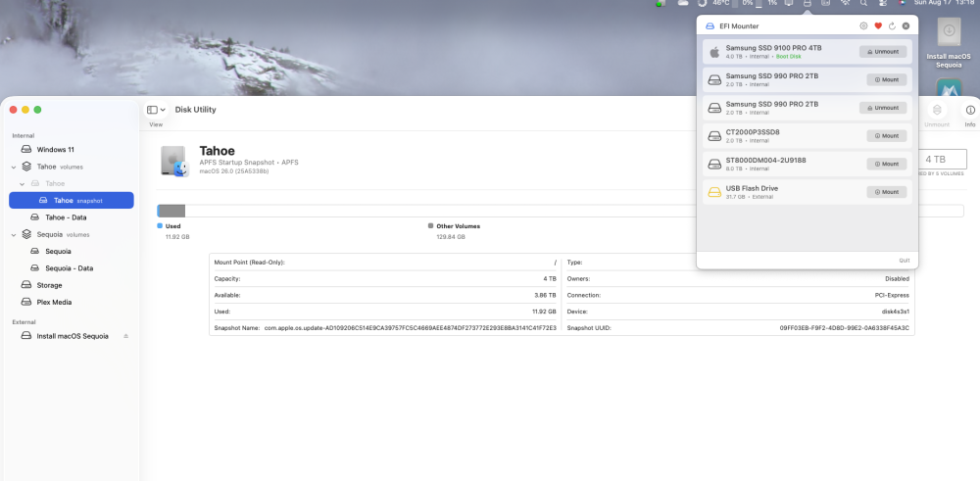Click the Snapshot UUID value text
The height and width of the screenshot is (481, 980).
[844, 328]
